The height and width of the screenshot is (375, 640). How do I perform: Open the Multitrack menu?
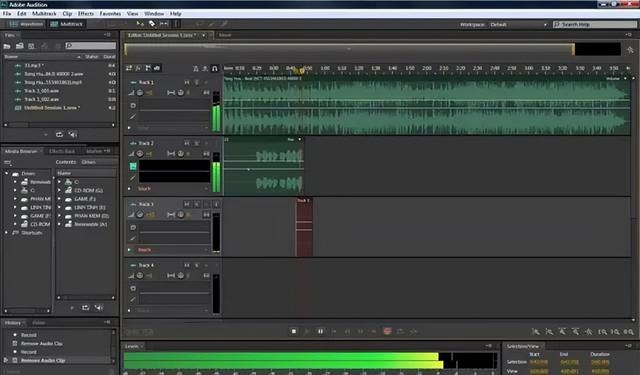coord(44,13)
